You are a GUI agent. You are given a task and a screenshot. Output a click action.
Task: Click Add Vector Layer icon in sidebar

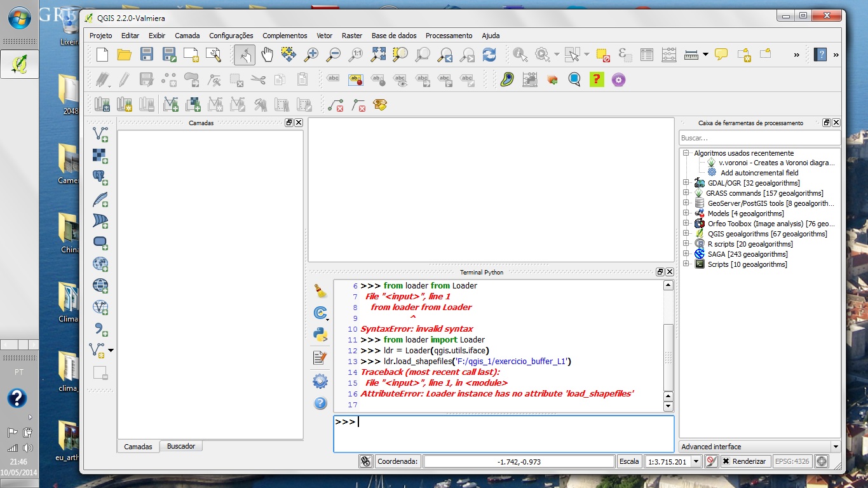click(100, 134)
